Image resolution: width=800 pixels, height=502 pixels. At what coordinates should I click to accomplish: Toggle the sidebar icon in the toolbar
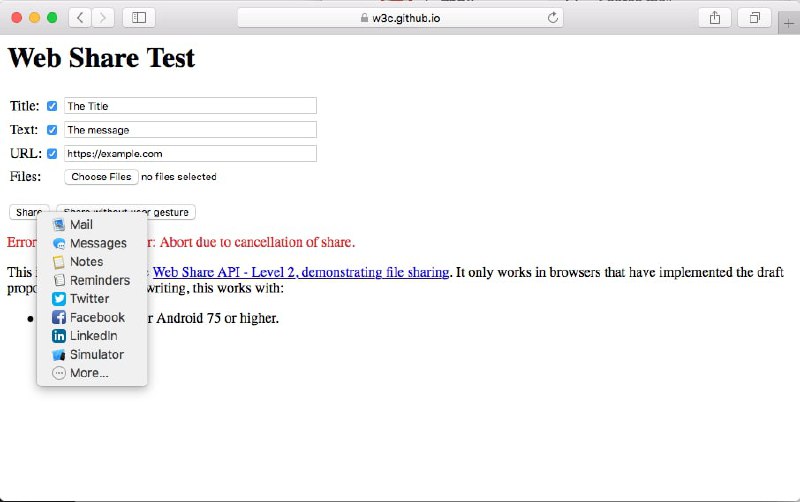[139, 18]
